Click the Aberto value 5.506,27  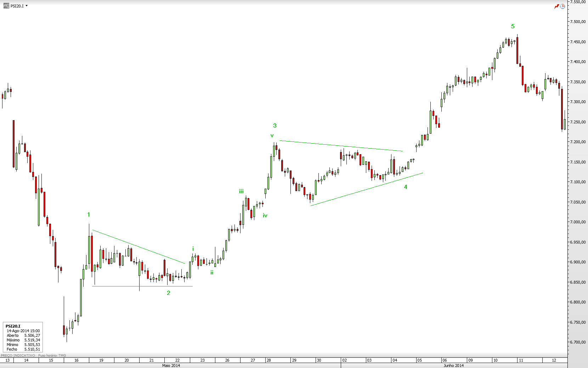(x=32, y=335)
